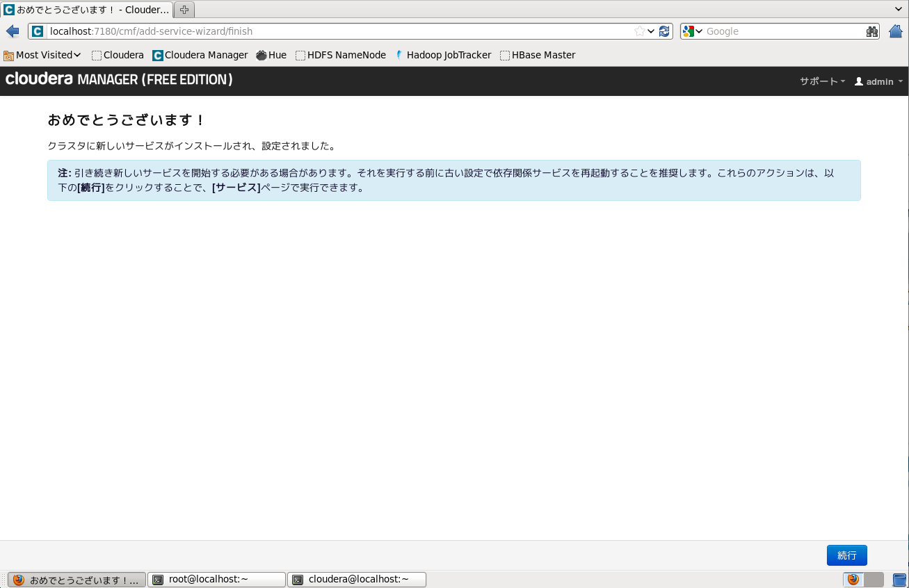Viewport: 909px width, 588px height.
Task: Click the text クラスタに新しいサービスがインストールされ、設定されました。
Action: [x=192, y=146]
